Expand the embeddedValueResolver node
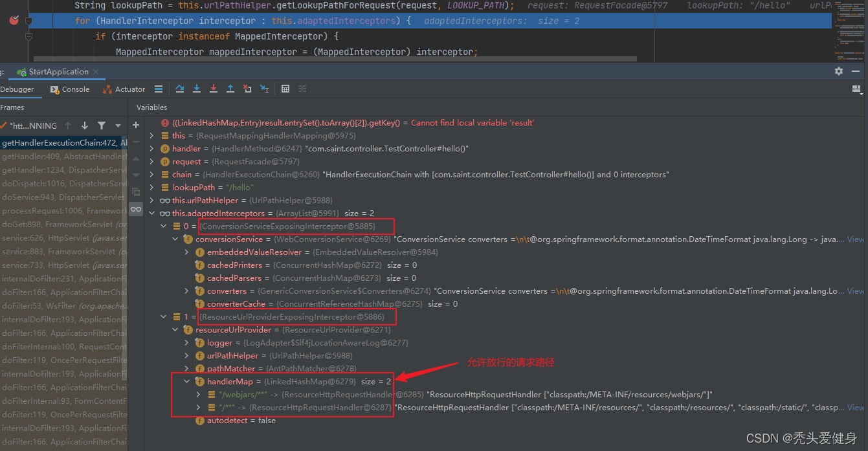 (187, 252)
